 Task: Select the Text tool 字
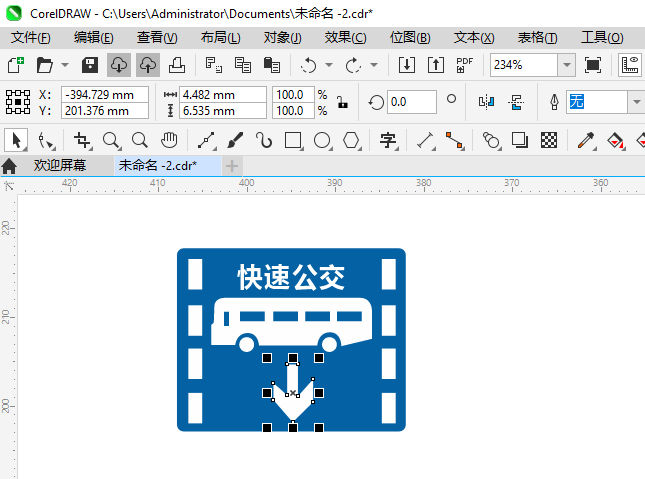[388, 140]
